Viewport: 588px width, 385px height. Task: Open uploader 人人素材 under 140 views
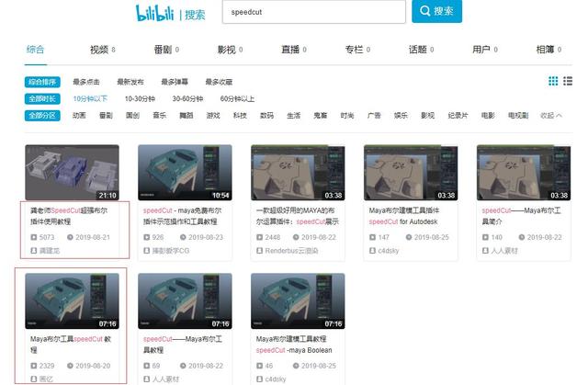(x=504, y=251)
